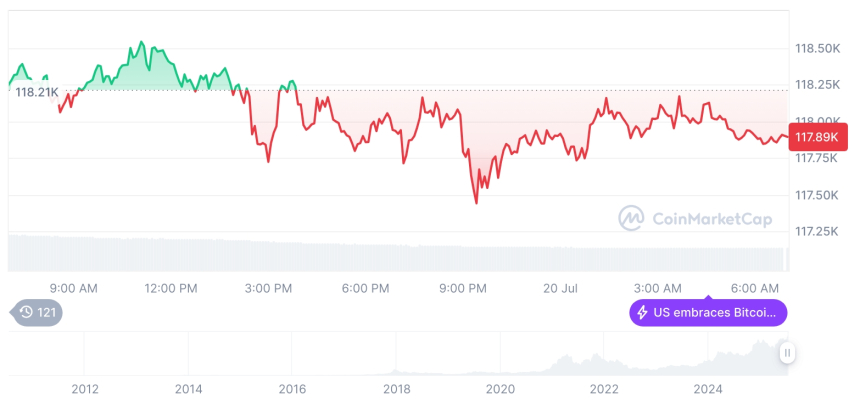The image size is (860, 401).
Task: Click the grey volume bars strip
Action: pyautogui.click(x=400, y=255)
